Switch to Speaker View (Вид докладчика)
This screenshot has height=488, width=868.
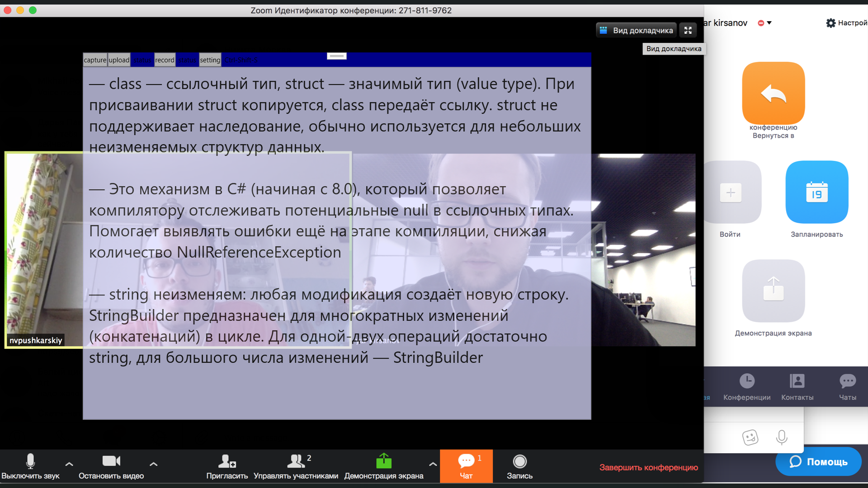coord(636,30)
